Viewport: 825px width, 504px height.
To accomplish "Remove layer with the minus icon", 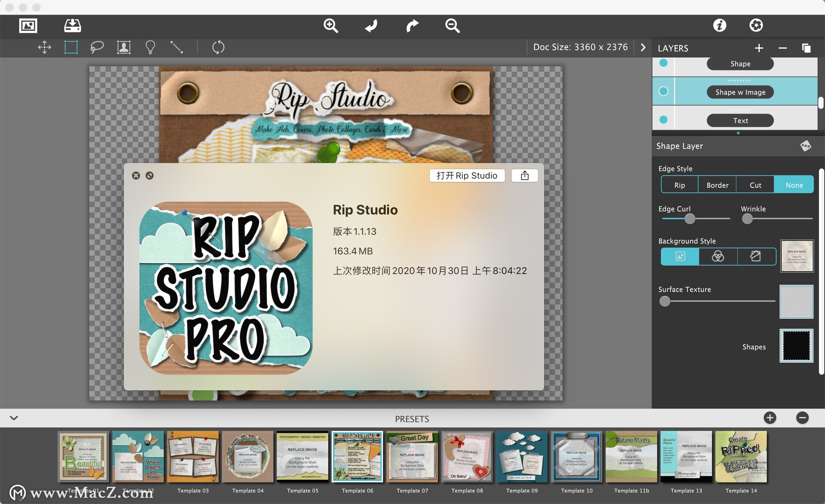I will pos(782,48).
